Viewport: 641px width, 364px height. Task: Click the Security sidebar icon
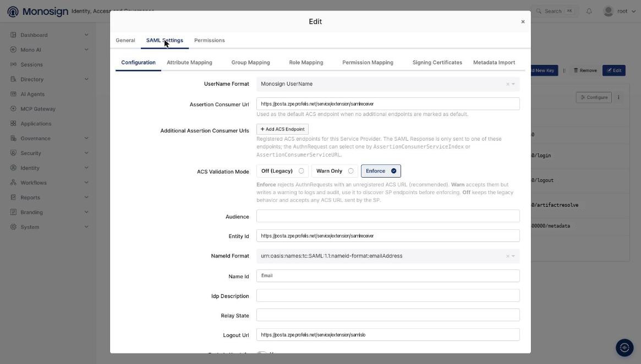pyautogui.click(x=14, y=153)
